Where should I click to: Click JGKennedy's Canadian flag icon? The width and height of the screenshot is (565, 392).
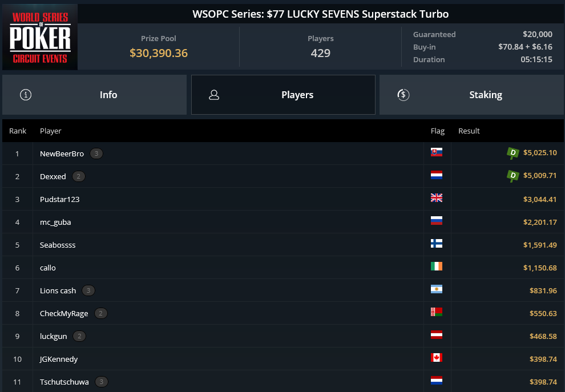(x=437, y=358)
